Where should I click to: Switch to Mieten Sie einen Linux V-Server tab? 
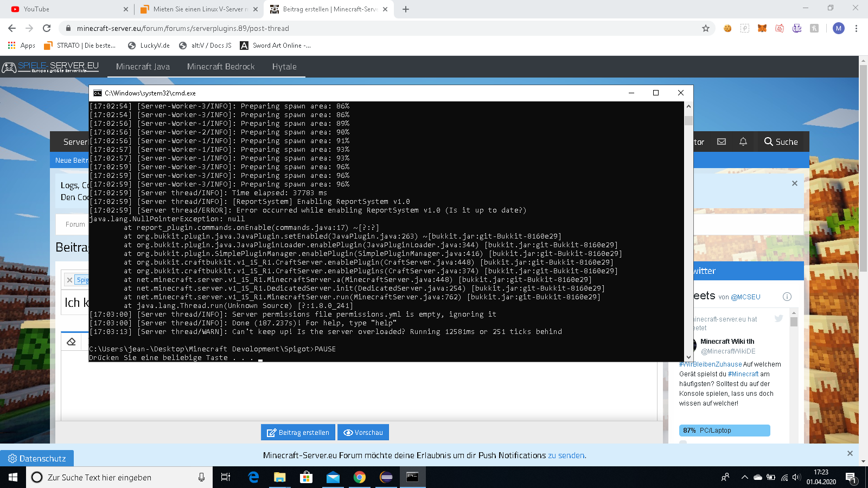click(195, 9)
